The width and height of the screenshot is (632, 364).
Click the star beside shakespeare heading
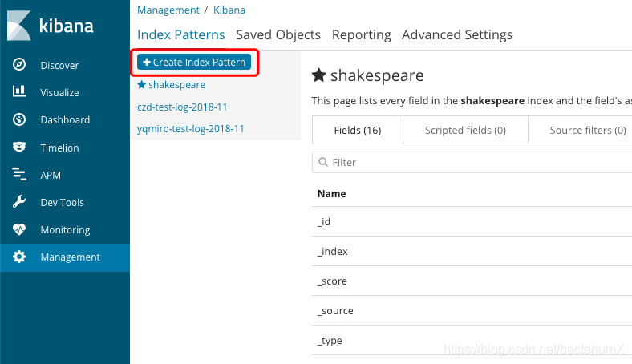(x=318, y=76)
